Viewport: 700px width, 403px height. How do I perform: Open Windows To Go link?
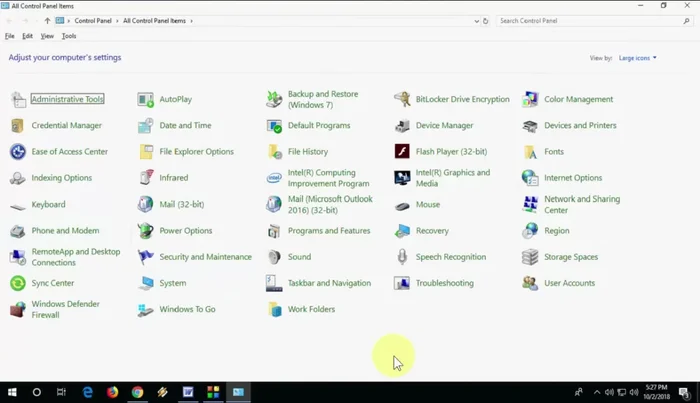click(x=188, y=309)
